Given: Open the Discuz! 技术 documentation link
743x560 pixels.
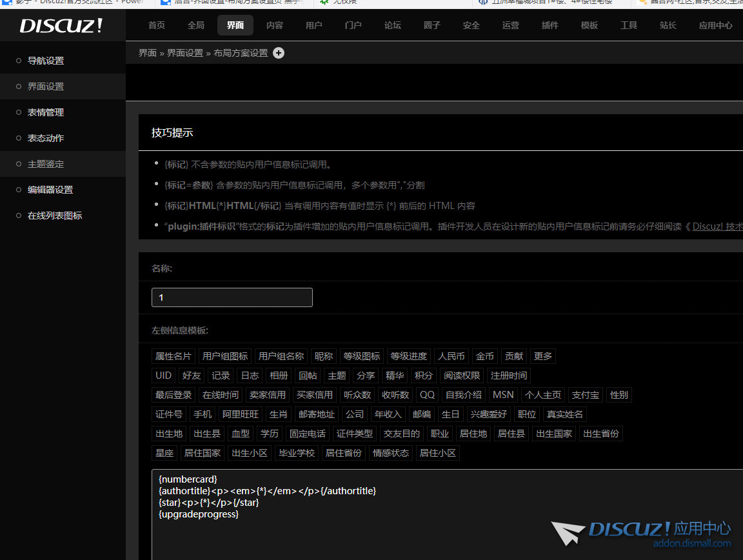Looking at the screenshot, I should 717,226.
